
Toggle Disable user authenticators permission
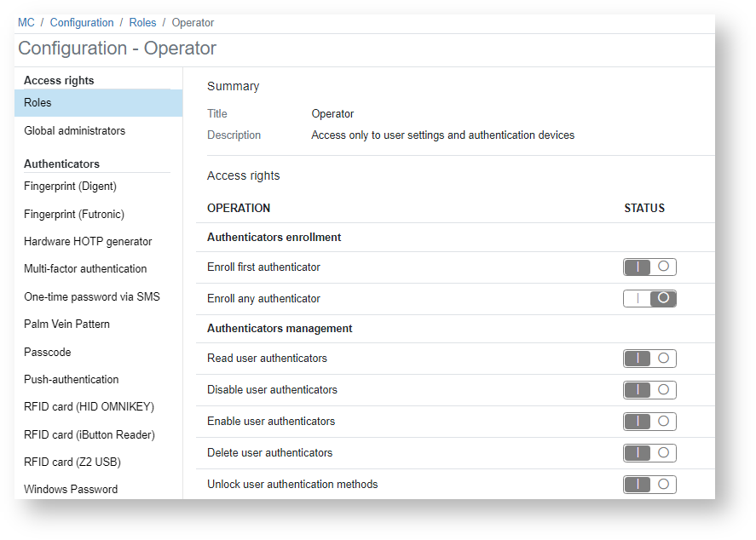(649, 390)
